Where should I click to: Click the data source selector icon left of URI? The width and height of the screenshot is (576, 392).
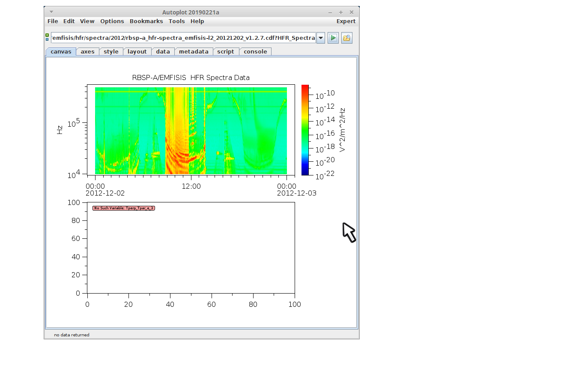click(x=47, y=38)
